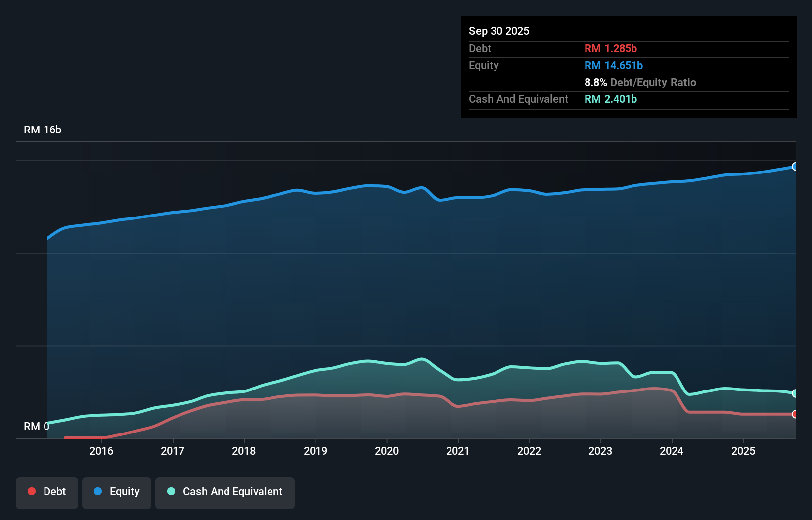Click the RM 2.401b cash value
Viewport: 812px width, 520px height.
(x=611, y=99)
